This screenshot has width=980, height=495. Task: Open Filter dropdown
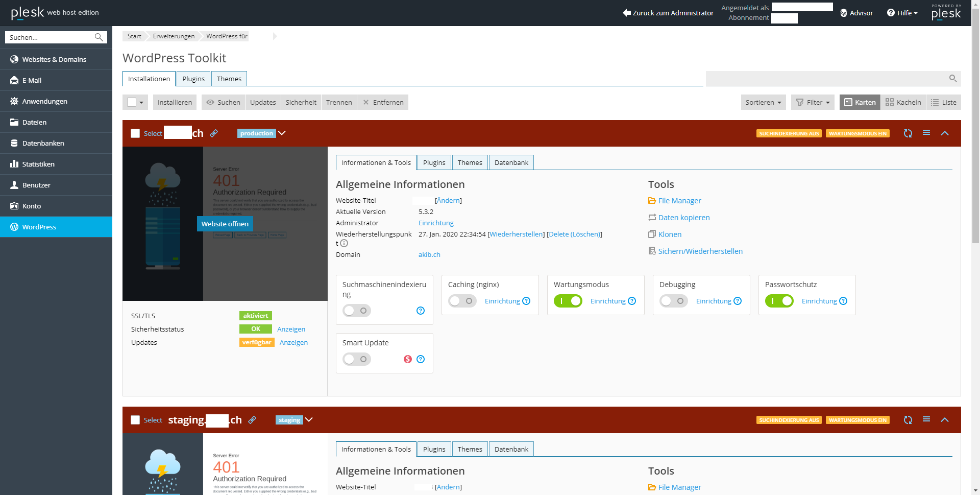[813, 102]
